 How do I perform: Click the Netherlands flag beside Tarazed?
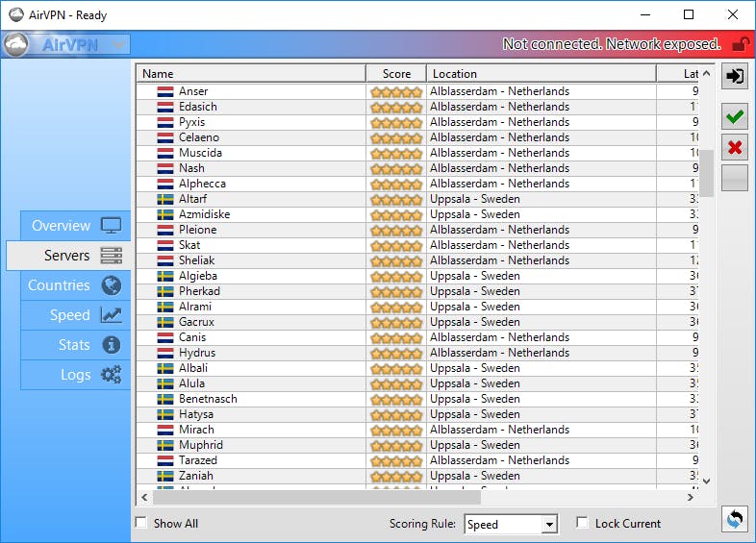(165, 460)
